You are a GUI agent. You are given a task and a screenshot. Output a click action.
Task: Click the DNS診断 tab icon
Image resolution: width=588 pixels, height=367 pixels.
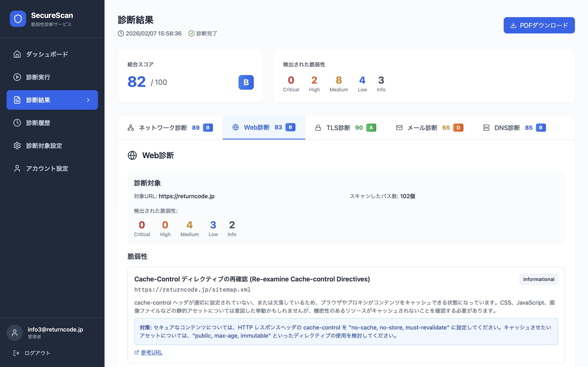pos(486,128)
